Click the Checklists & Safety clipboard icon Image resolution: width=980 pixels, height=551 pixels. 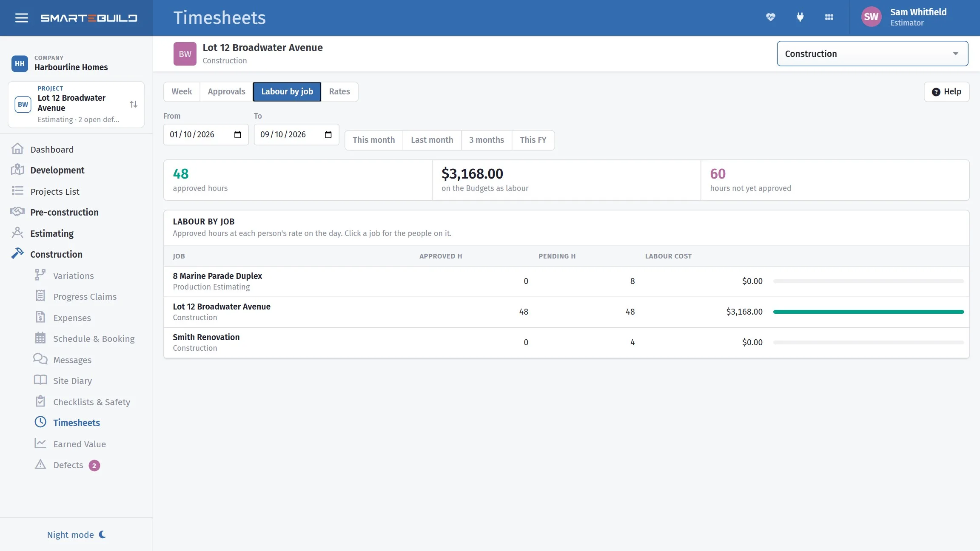[40, 401]
